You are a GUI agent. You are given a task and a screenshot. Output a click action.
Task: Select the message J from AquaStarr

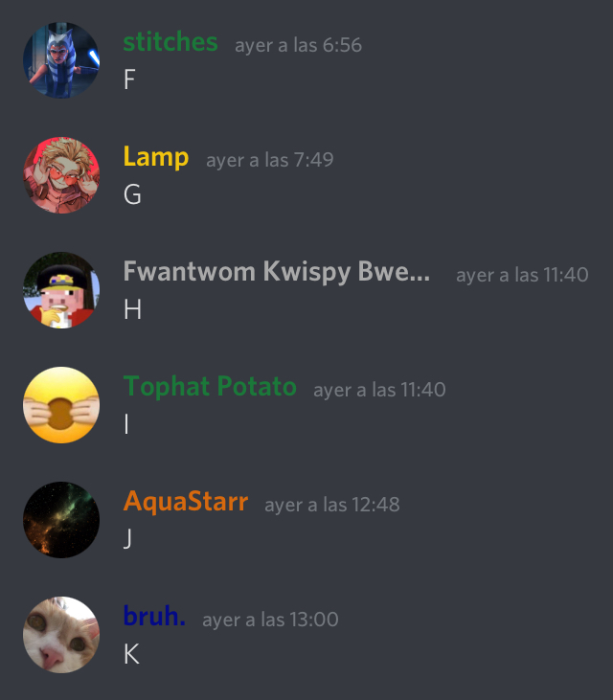tap(127, 538)
